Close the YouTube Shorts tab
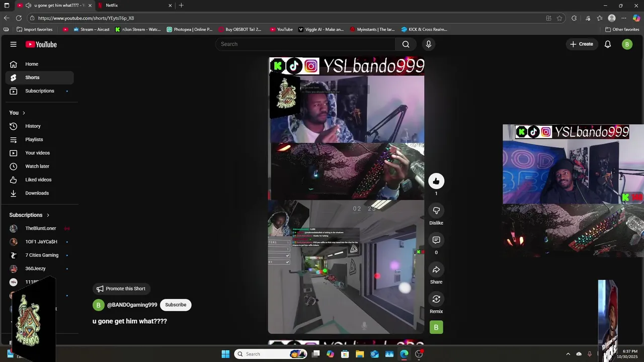This screenshot has height=362, width=644. [90, 6]
